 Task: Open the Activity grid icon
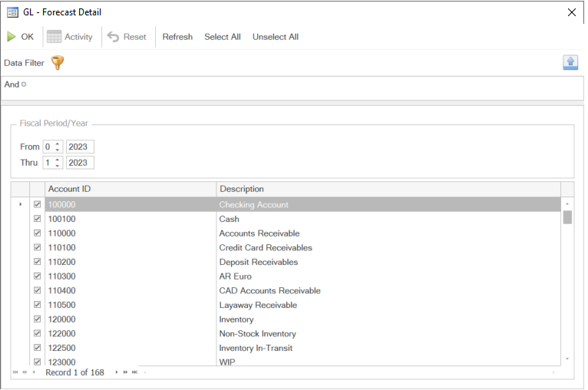pos(55,37)
